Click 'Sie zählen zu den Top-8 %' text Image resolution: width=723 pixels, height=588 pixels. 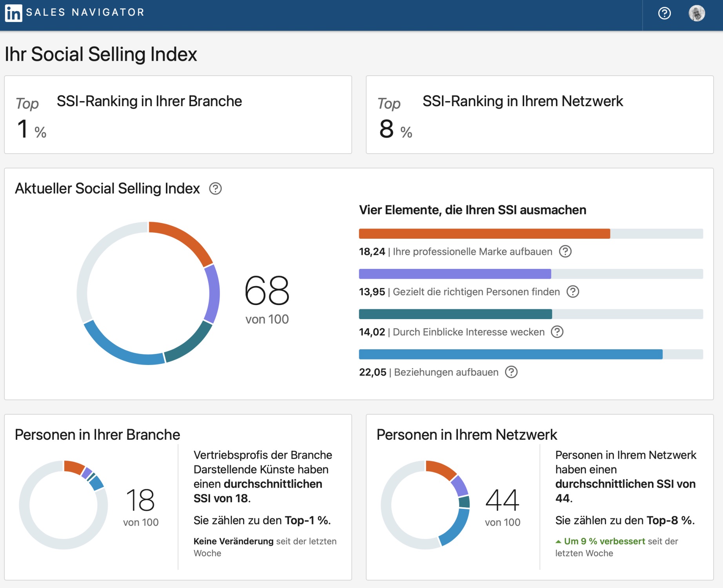(625, 521)
